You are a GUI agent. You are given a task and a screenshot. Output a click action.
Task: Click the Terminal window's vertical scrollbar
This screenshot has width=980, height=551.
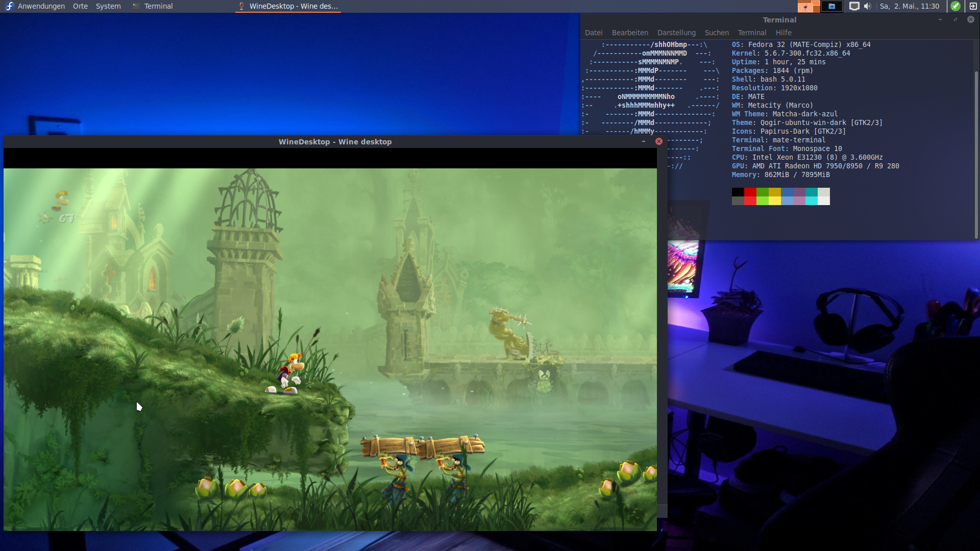pyautogui.click(x=976, y=153)
